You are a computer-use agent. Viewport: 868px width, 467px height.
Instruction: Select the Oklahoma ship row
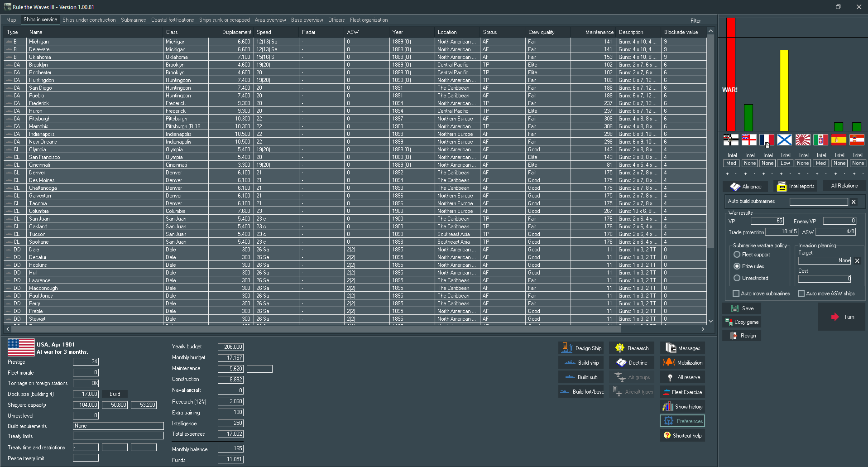click(x=355, y=57)
